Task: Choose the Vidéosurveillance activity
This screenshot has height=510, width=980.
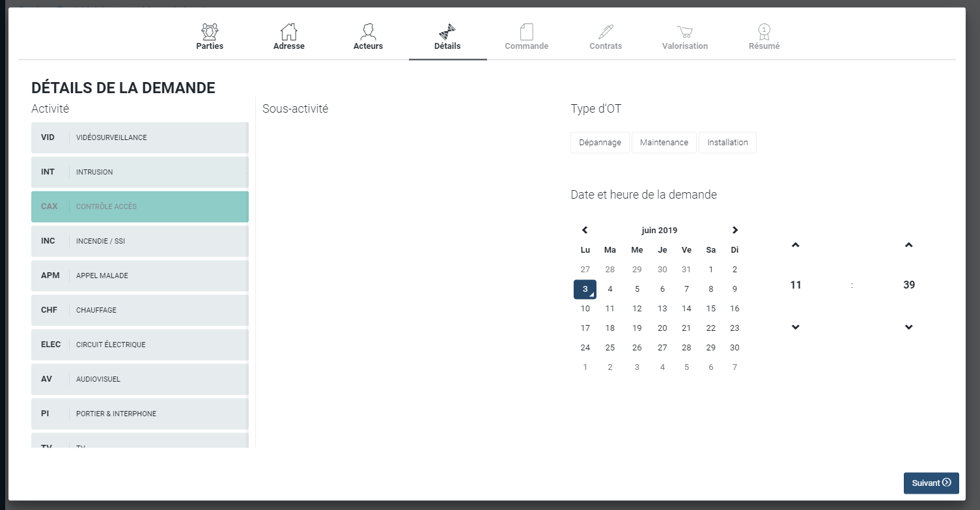Action: 139,137
